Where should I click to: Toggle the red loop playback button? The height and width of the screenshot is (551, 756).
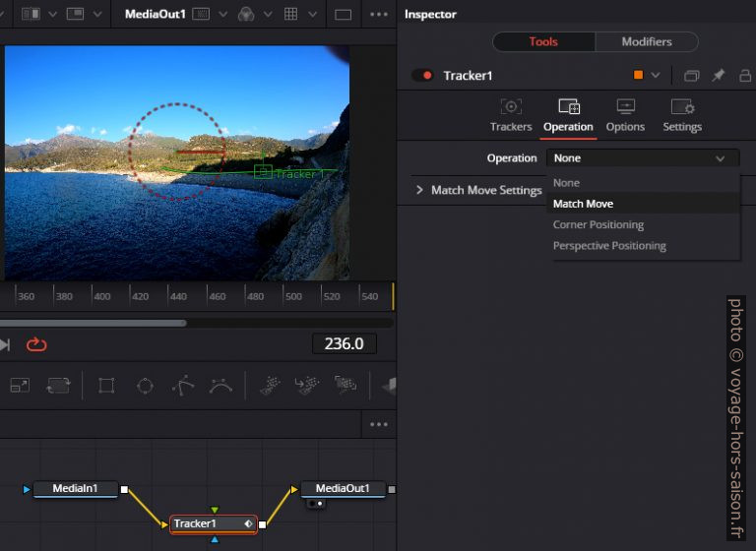(x=36, y=344)
